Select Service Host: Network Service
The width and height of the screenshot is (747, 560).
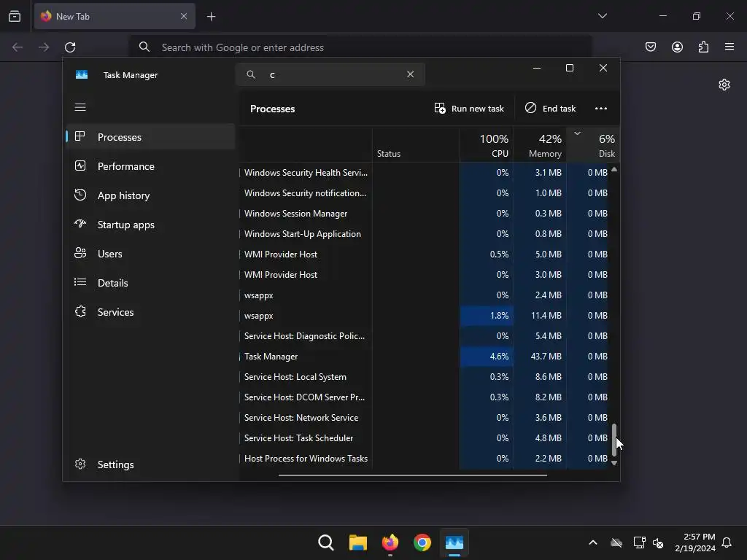coord(425,418)
